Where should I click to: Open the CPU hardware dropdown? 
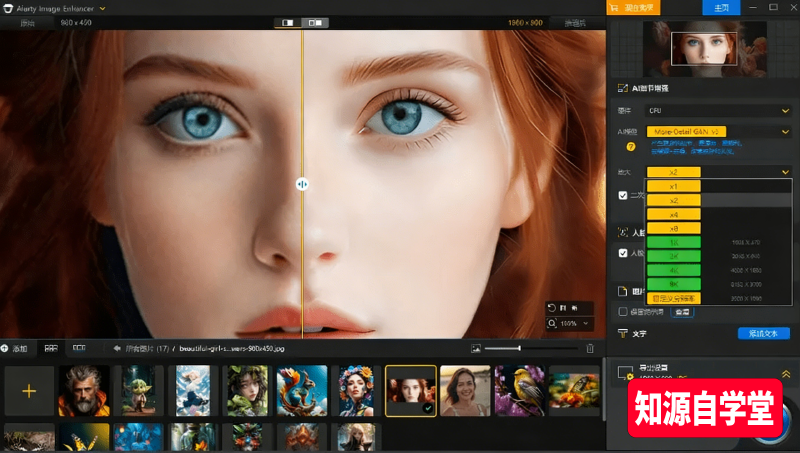718,110
